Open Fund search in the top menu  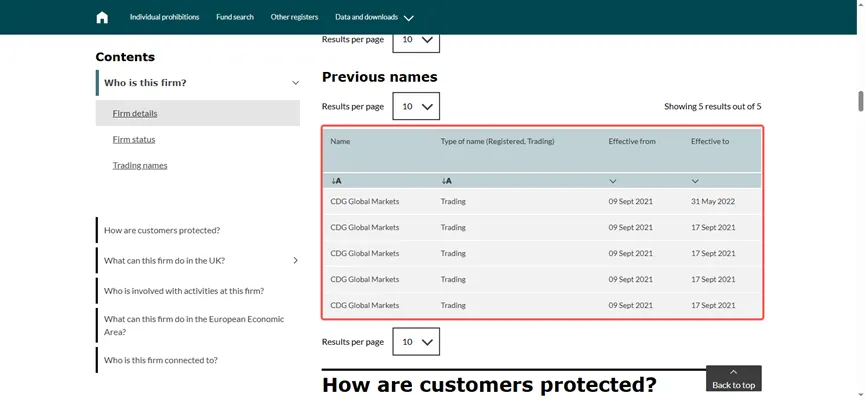coord(235,17)
